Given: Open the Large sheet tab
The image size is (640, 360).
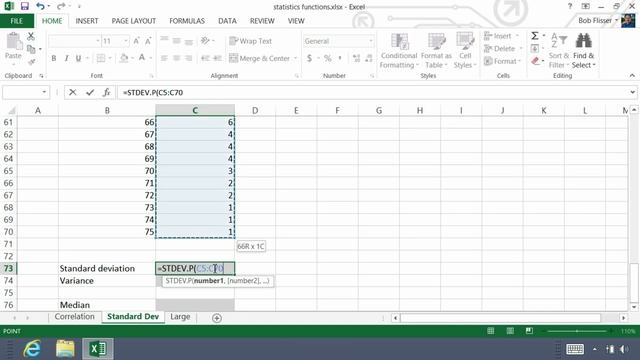Looking at the screenshot, I should (x=180, y=317).
